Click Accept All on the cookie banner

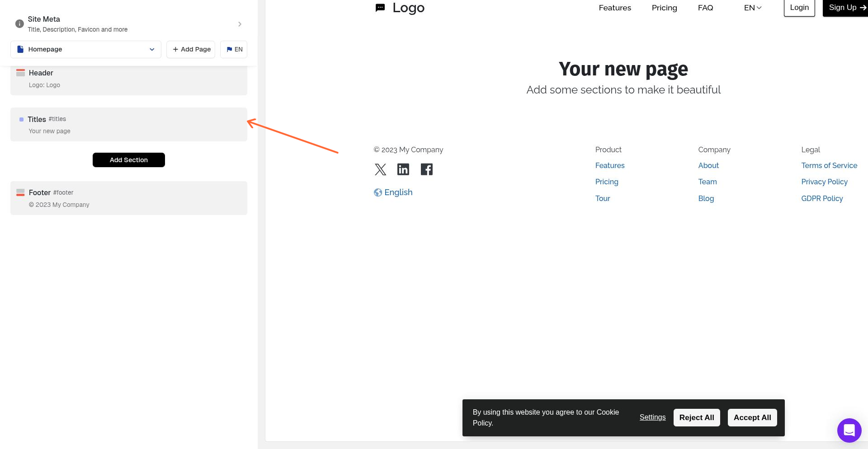tap(752, 417)
